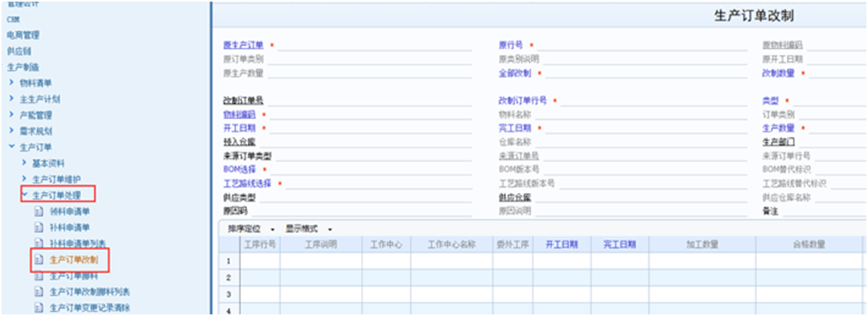Image resolution: width=868 pixels, height=316 pixels.
Task: Click document icon beside 生产订单改制脚料列表
Action: [x=38, y=291]
